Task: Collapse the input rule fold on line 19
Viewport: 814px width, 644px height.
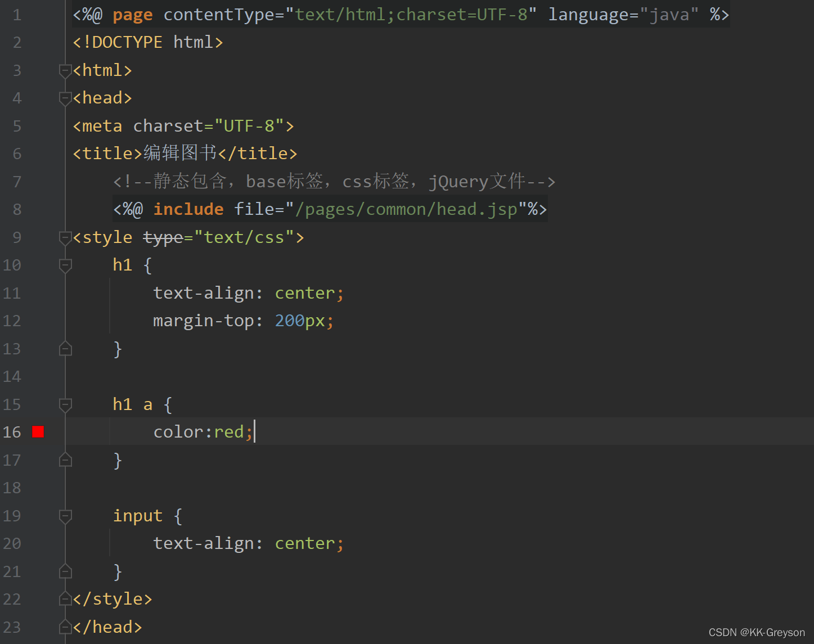Action: (x=65, y=516)
